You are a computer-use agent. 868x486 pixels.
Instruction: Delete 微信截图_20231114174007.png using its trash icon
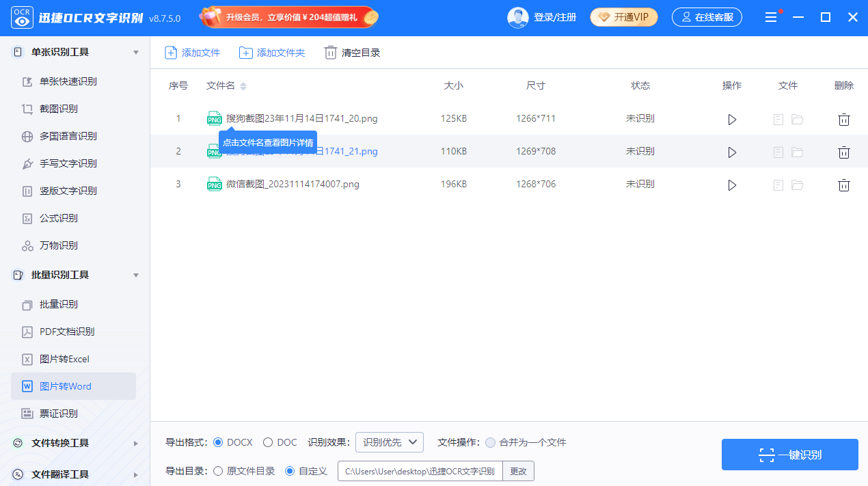click(844, 184)
